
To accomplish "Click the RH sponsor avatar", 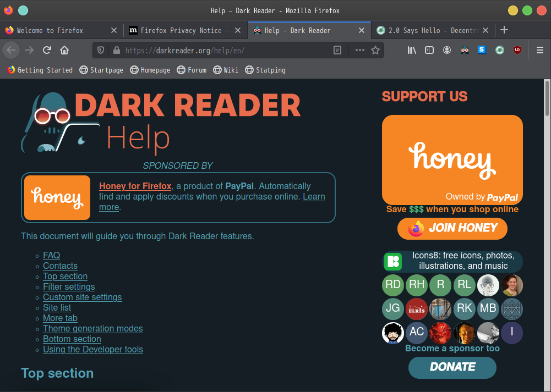I will 417,285.
